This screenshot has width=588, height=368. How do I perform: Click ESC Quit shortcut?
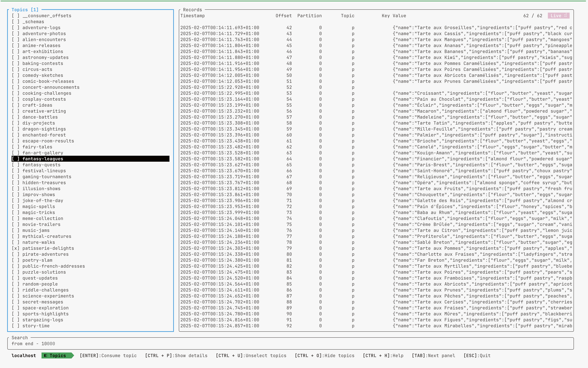[x=477, y=356]
